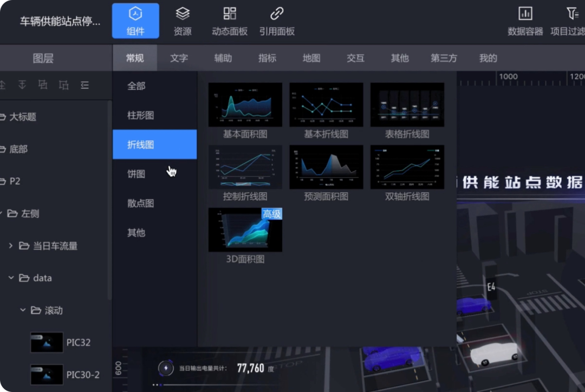Open the 组件 components panel
Image resolution: width=585 pixels, height=392 pixels.
(x=135, y=21)
